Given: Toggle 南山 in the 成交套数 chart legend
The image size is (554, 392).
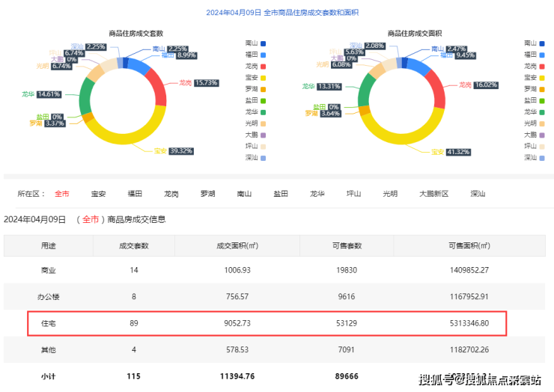Looking at the screenshot, I should click(x=255, y=43).
